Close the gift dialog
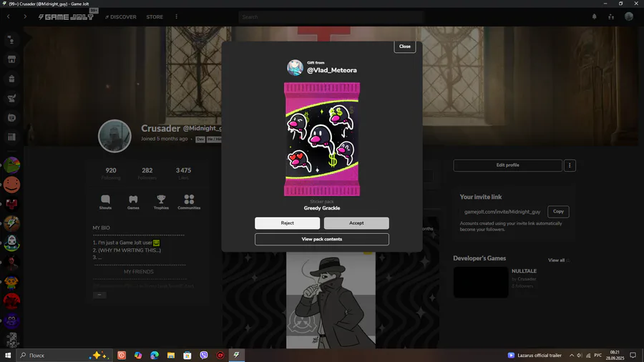 (x=404, y=47)
